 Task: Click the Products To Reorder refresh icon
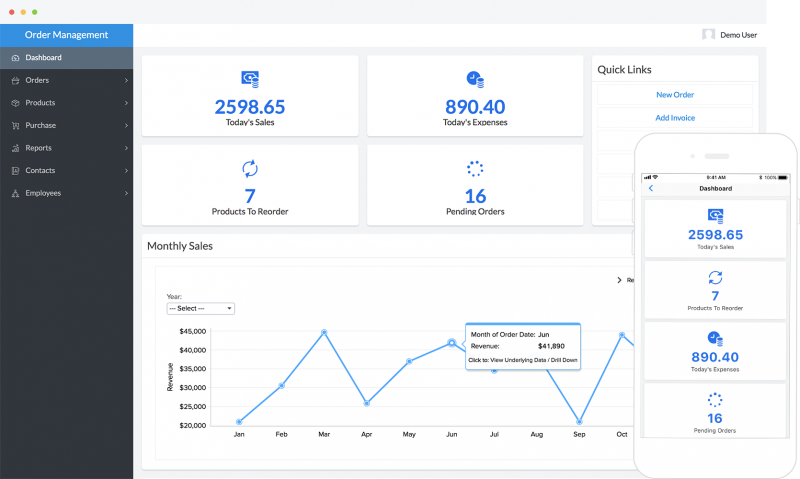(250, 168)
